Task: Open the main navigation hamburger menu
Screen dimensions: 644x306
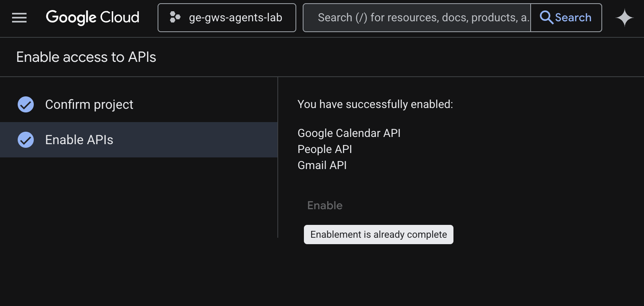Action: pyautogui.click(x=19, y=18)
